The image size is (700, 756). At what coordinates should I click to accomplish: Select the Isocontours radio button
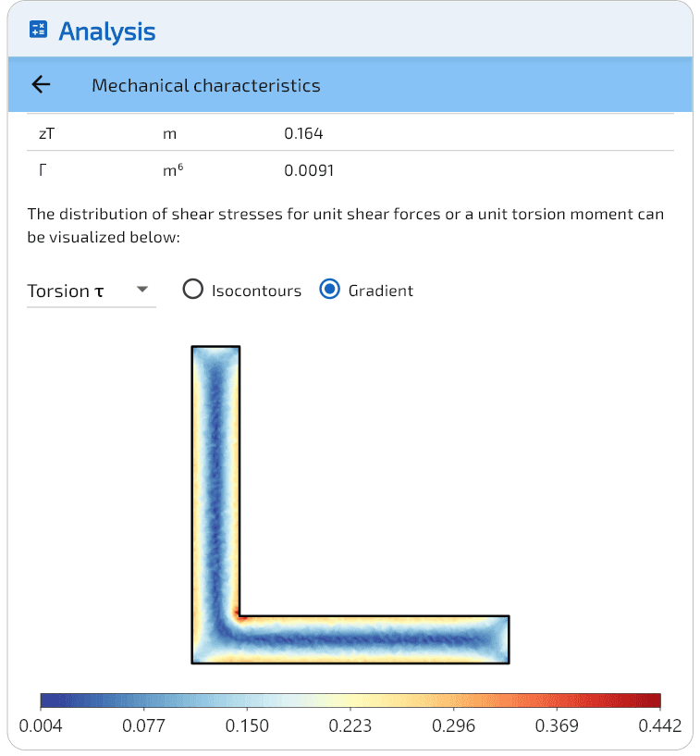[x=193, y=290]
